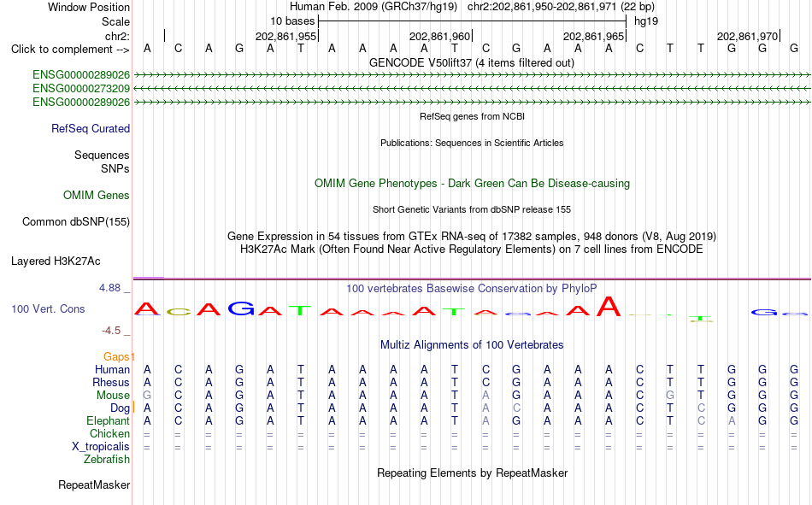Screen dimensions: 812x505
Task: Click the green 'OMIM Gene Phenotypes' title
Action: tap(472, 184)
